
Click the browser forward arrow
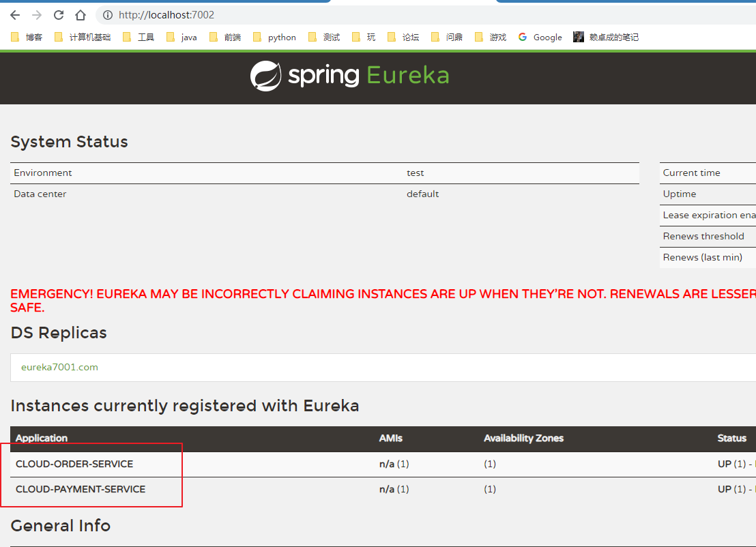tap(37, 15)
